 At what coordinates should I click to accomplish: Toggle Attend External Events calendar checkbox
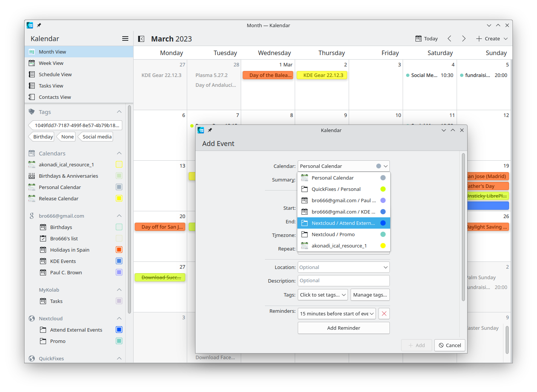(119, 330)
